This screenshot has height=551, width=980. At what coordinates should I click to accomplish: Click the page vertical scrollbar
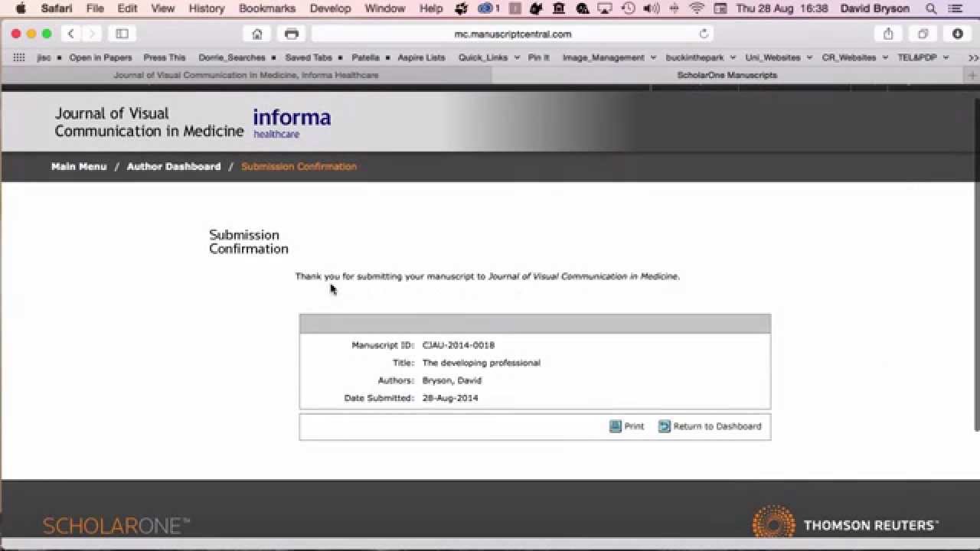tap(975, 264)
